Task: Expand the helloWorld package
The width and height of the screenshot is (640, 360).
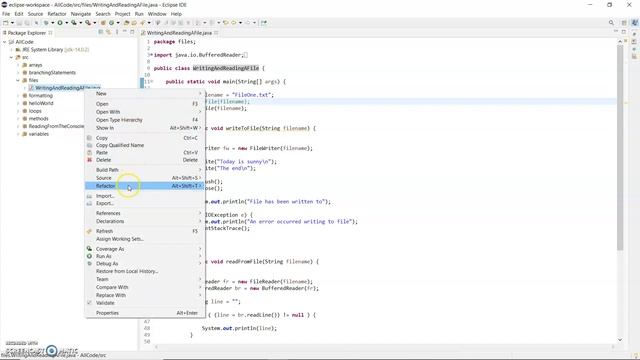Action: tap(18, 103)
